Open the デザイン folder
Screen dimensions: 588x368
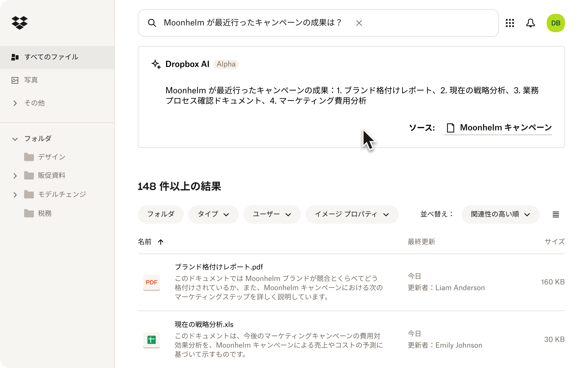coord(52,157)
